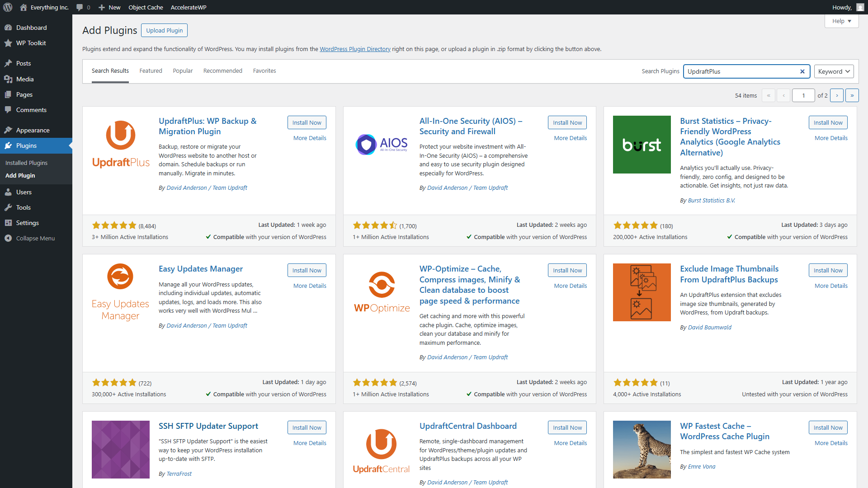Select the Search Results tab
868x488 pixels.
[110, 71]
